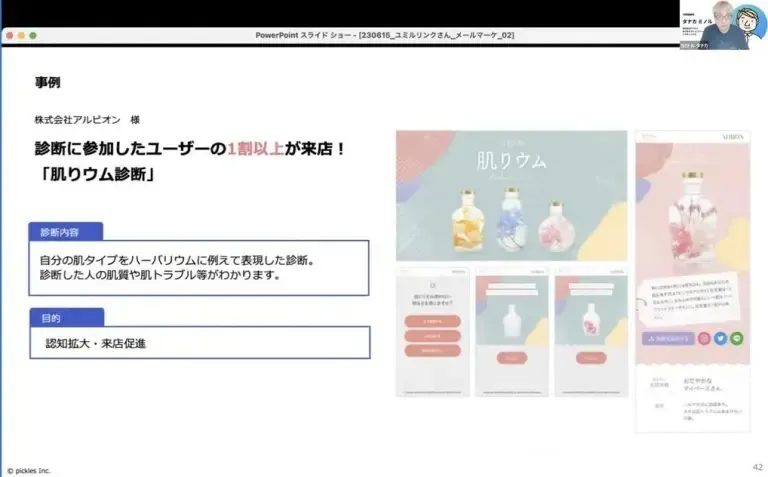Close the PowerPoint slideshow window with red button

[9, 36]
